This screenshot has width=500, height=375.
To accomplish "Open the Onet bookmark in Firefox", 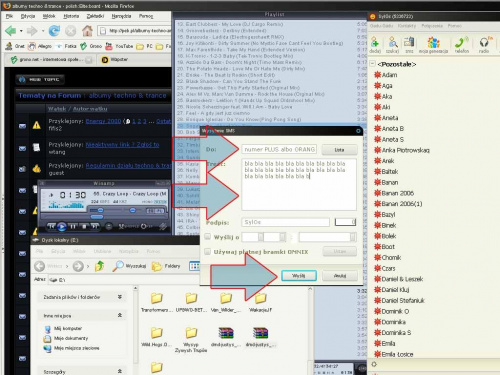I will coord(15,46).
